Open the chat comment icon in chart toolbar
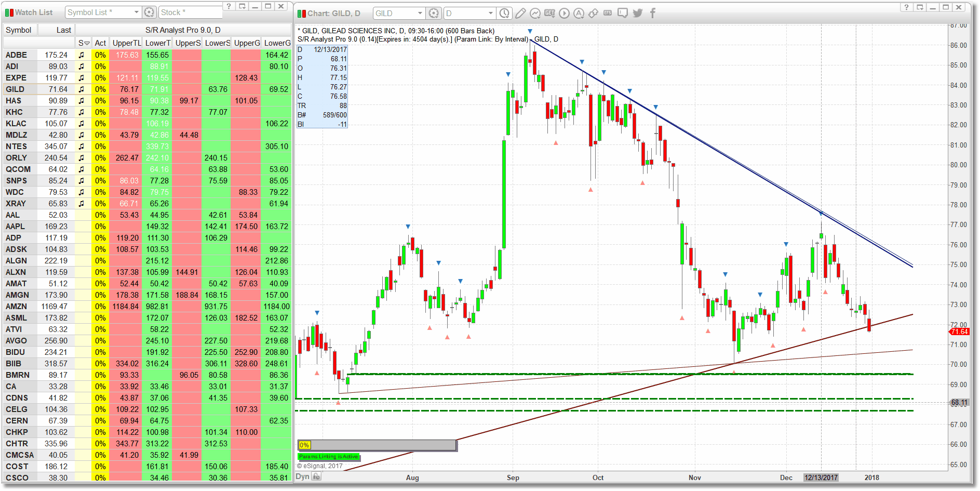The image size is (980, 491). pyautogui.click(x=623, y=13)
